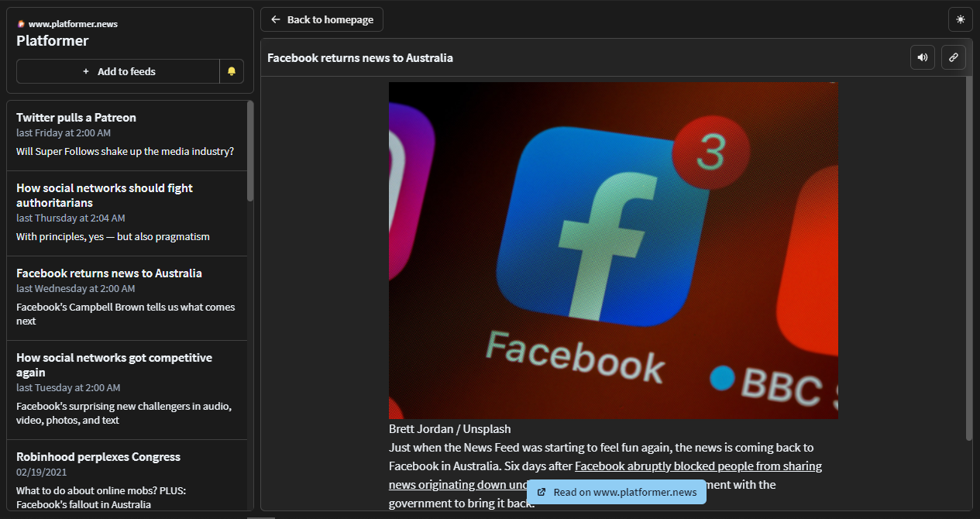Click the Platformer favicon beside site URL

21,24
